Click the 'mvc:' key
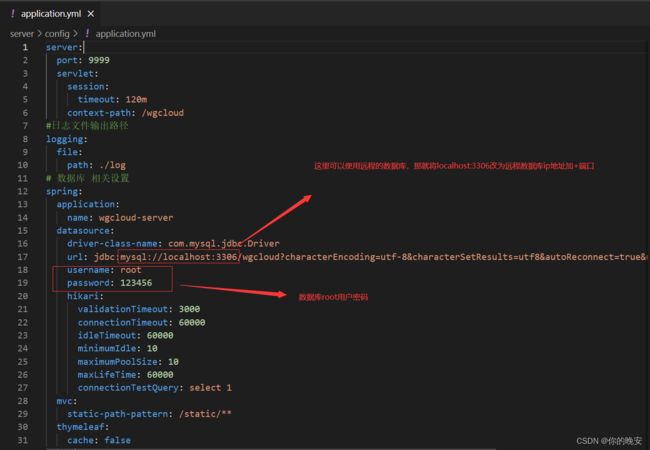The width and height of the screenshot is (650, 450). tap(67, 401)
